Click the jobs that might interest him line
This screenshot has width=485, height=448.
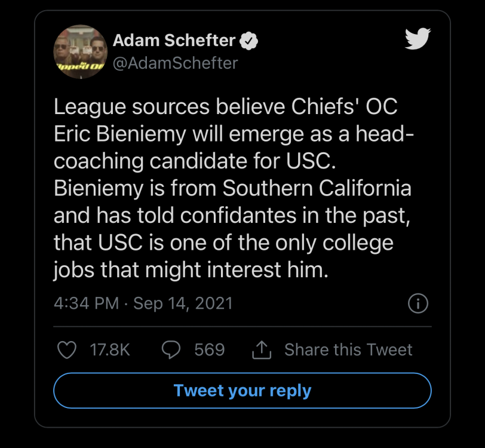pyautogui.click(x=191, y=269)
